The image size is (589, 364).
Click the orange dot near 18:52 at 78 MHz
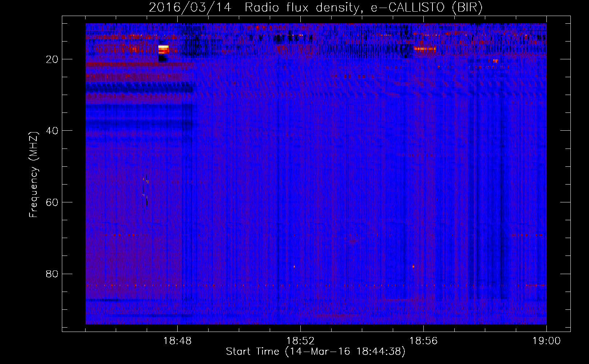(x=294, y=267)
